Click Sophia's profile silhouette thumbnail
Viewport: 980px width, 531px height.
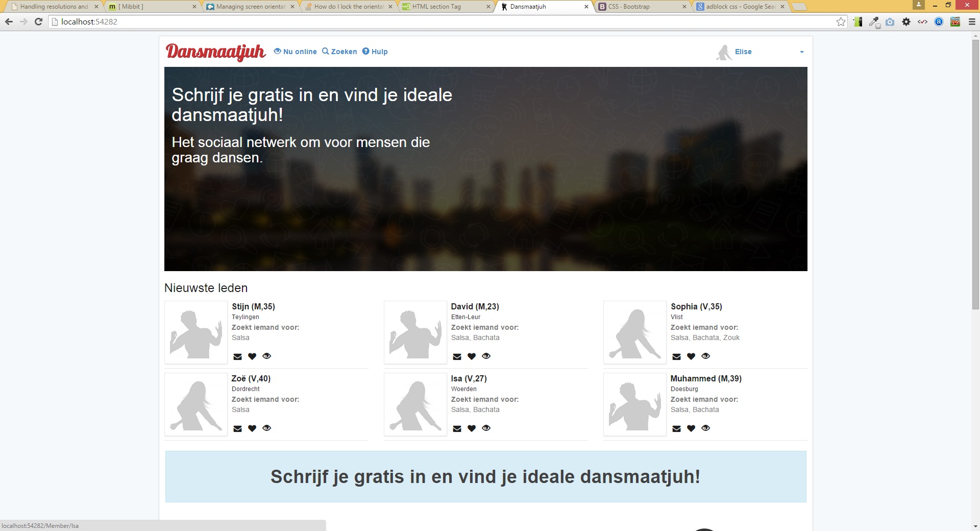coord(635,332)
